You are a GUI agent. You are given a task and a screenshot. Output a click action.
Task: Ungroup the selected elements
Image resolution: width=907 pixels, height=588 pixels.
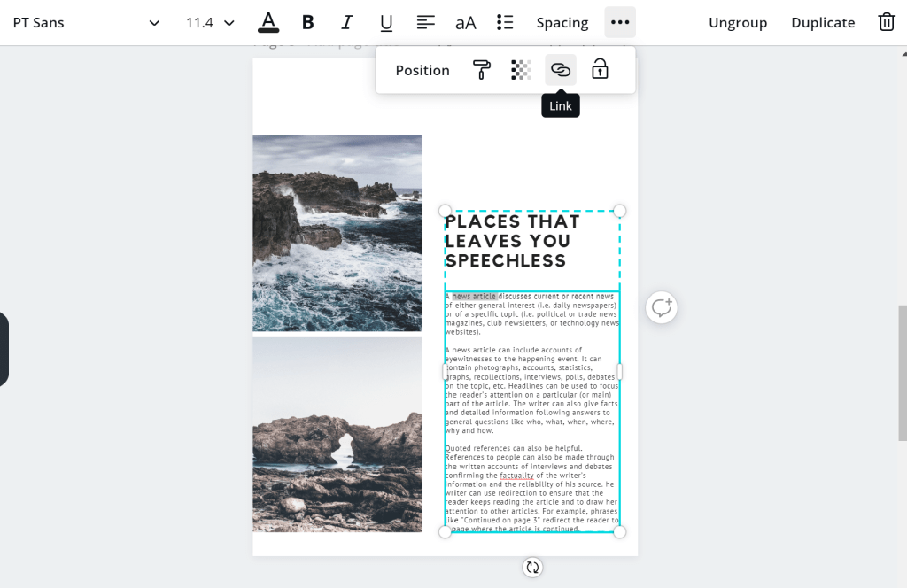(x=738, y=22)
